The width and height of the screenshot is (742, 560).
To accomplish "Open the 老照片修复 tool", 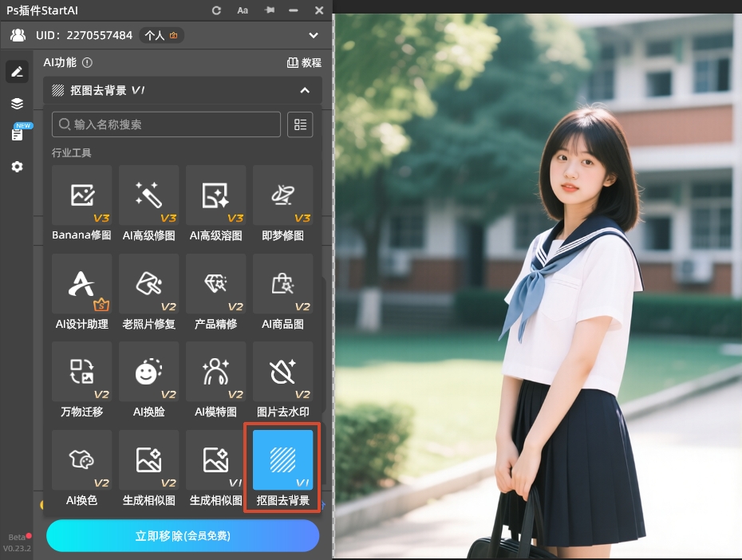I will 148,291.
